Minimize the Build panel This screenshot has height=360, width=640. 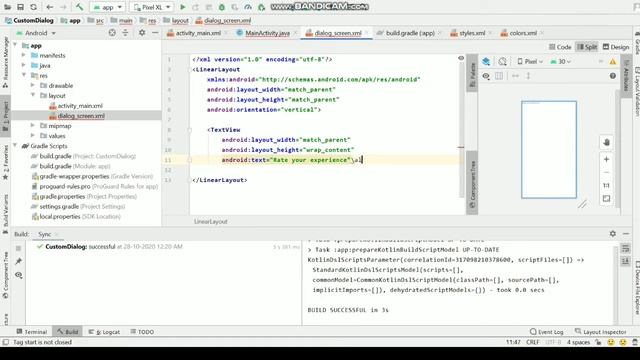pos(626,233)
